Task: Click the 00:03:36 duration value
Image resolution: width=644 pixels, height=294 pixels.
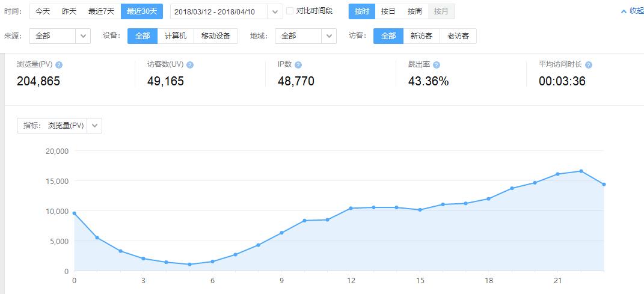Action: (x=562, y=81)
